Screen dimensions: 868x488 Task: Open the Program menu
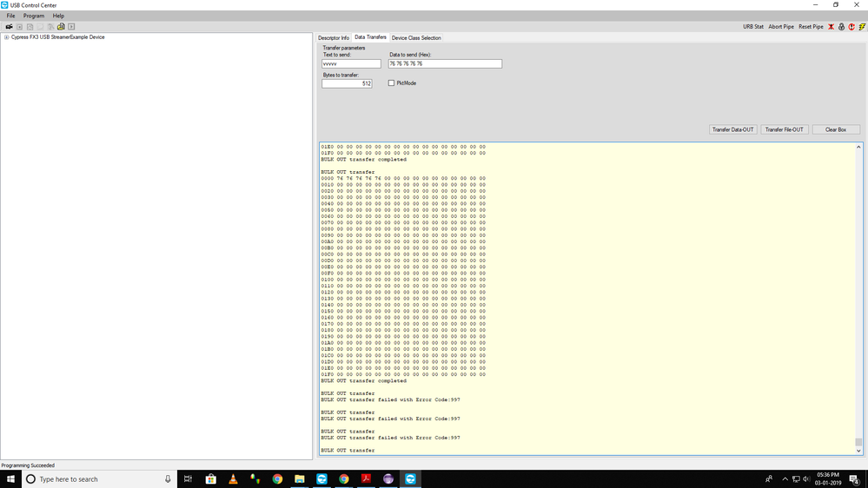tap(34, 16)
